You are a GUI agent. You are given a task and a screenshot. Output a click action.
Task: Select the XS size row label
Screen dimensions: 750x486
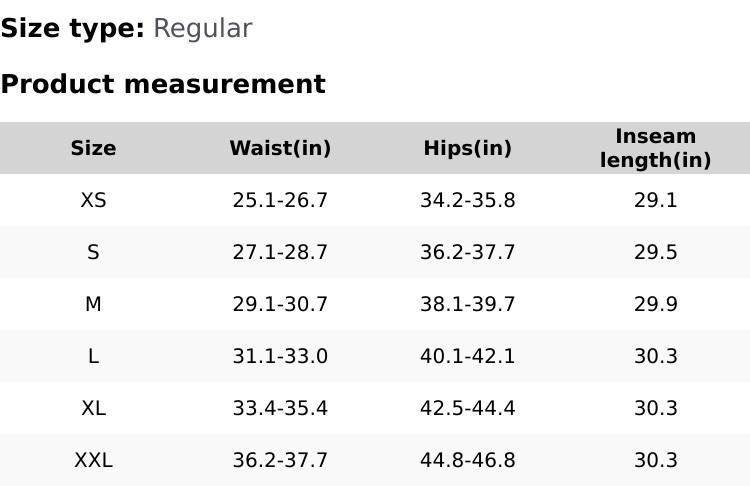pos(93,200)
